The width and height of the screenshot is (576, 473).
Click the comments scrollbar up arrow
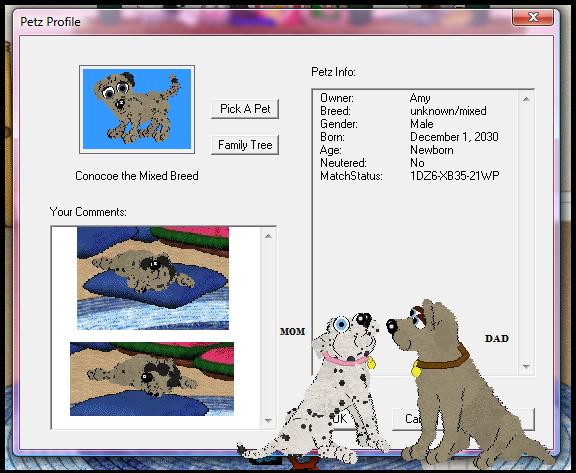268,236
